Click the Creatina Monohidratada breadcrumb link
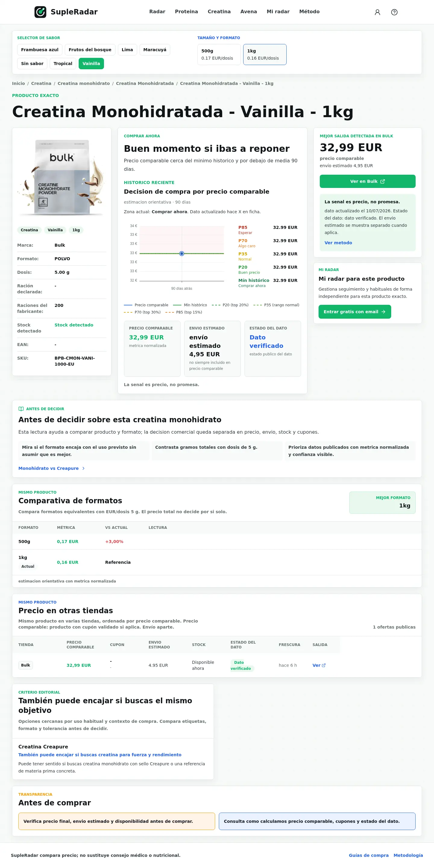434x868 pixels. [145, 83]
